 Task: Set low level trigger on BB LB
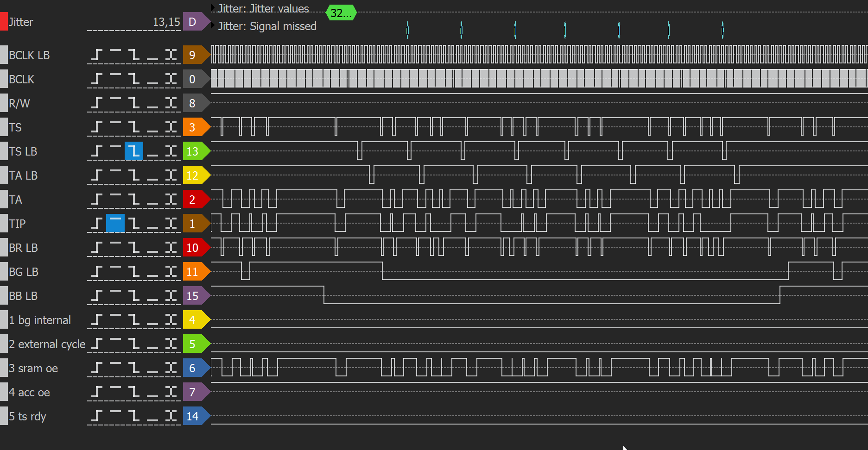pos(152,296)
